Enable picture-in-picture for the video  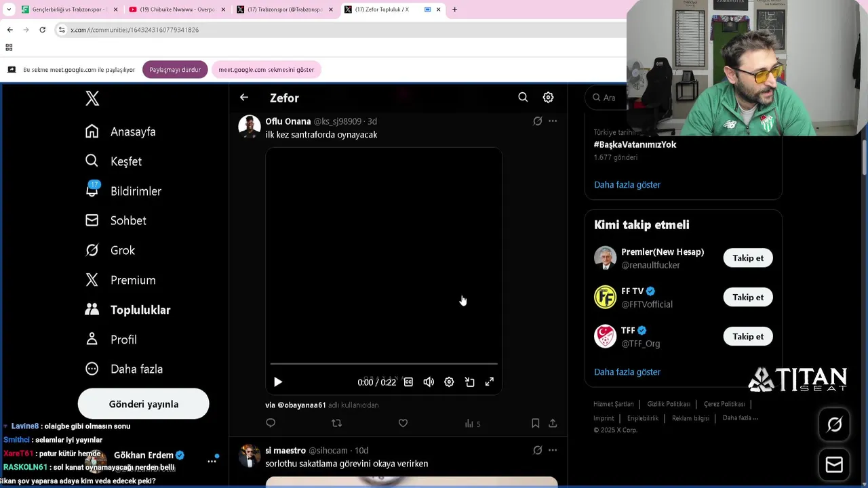469,382
